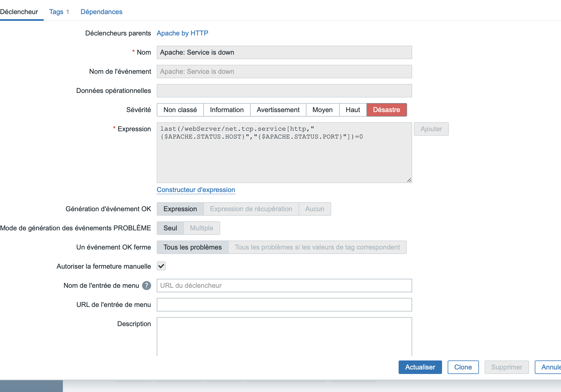Choose Avertissement severity option

[x=278, y=110]
